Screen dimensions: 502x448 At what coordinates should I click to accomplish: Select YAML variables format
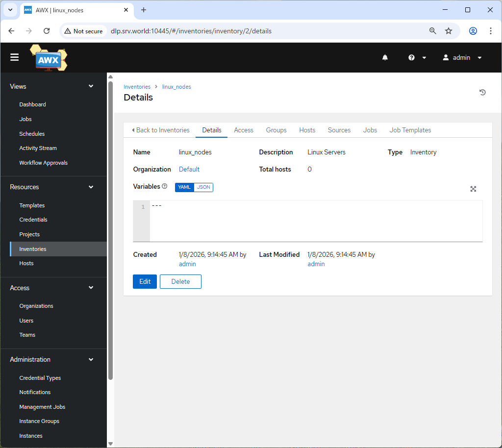click(184, 187)
